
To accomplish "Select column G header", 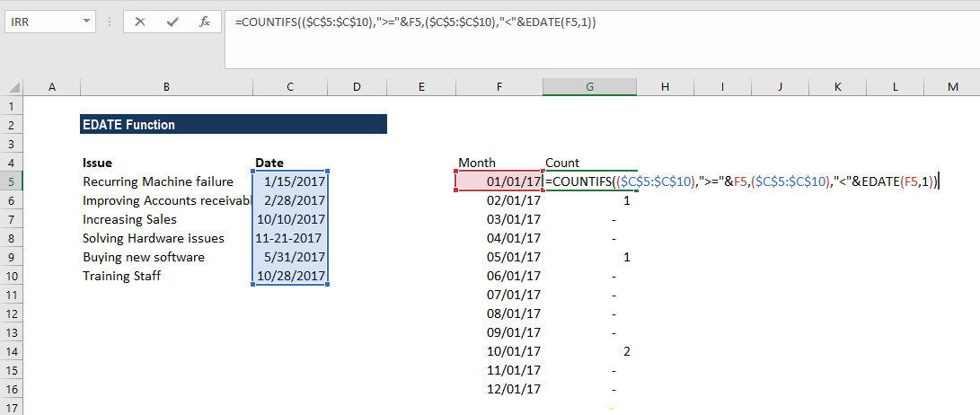I will click(589, 86).
